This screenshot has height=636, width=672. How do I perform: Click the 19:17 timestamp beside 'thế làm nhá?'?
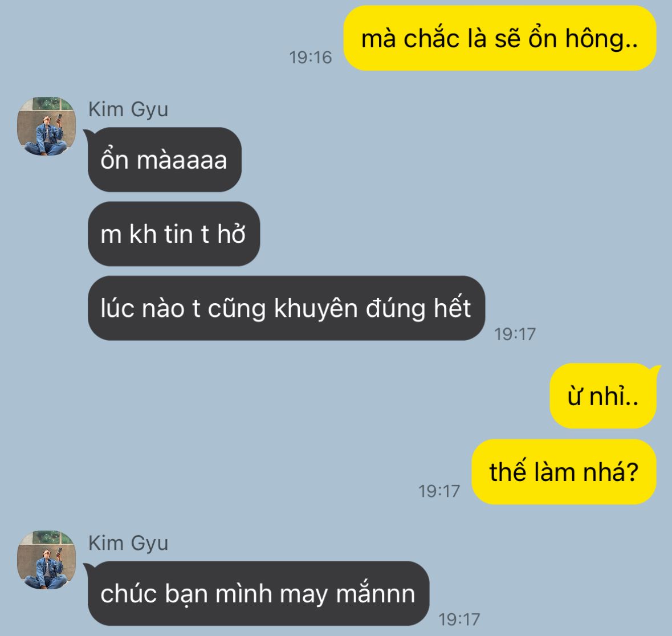(x=439, y=491)
